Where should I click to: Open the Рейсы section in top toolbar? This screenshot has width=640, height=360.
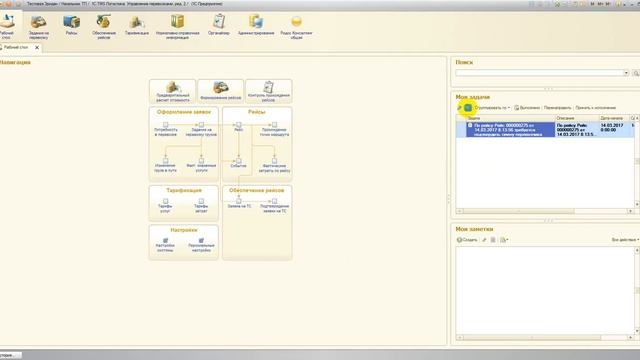(71, 25)
